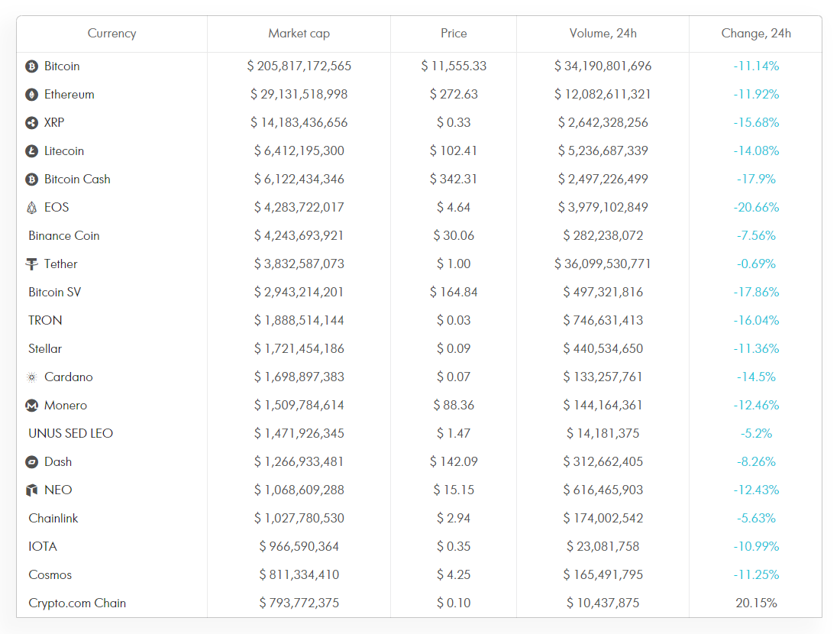840x634 pixels.
Task: Click Dash price $ 142.09
Action: click(x=454, y=462)
